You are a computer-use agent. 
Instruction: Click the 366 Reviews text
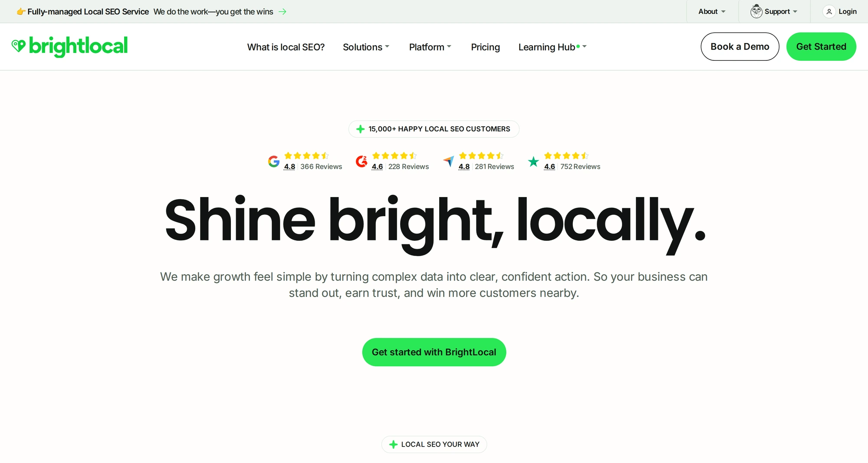321,167
